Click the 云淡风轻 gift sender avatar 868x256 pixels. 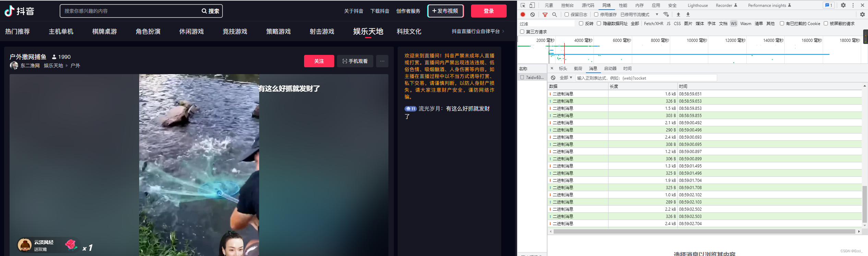tap(25, 245)
